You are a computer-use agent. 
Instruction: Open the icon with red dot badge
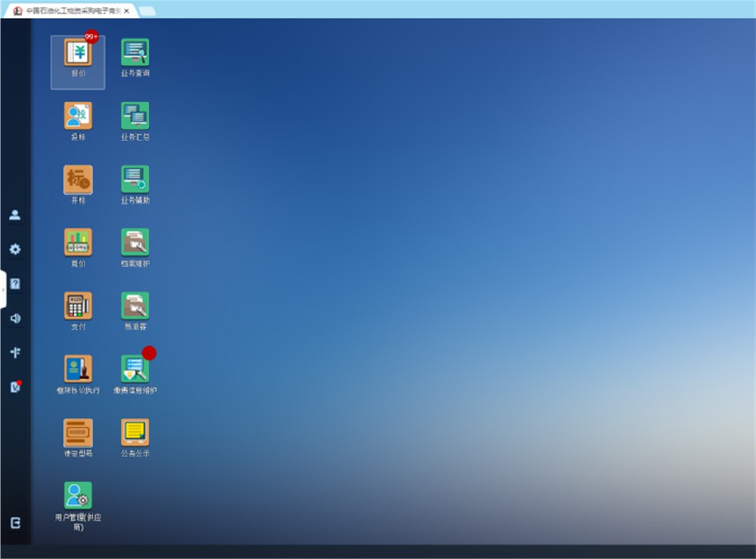click(x=135, y=369)
